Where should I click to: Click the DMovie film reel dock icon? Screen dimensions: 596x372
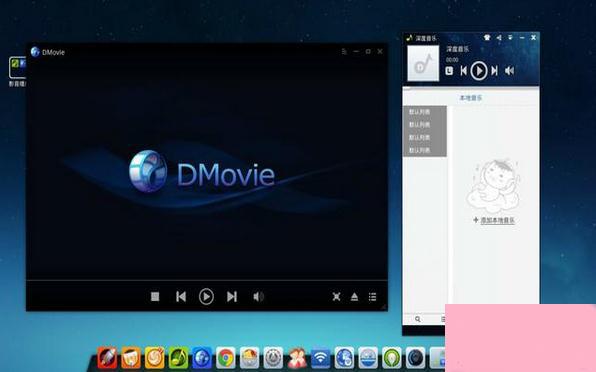click(x=202, y=358)
